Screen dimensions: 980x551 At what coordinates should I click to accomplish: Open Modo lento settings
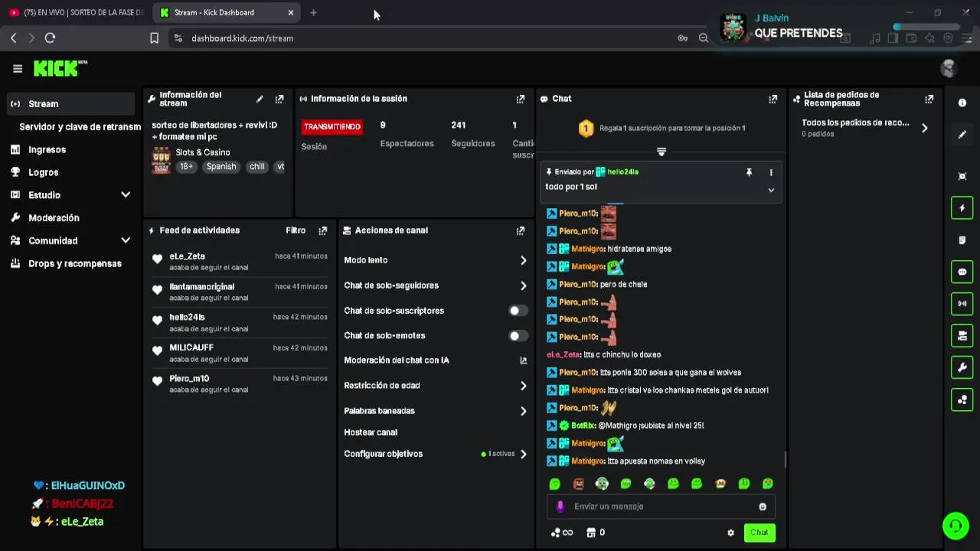[x=436, y=260]
